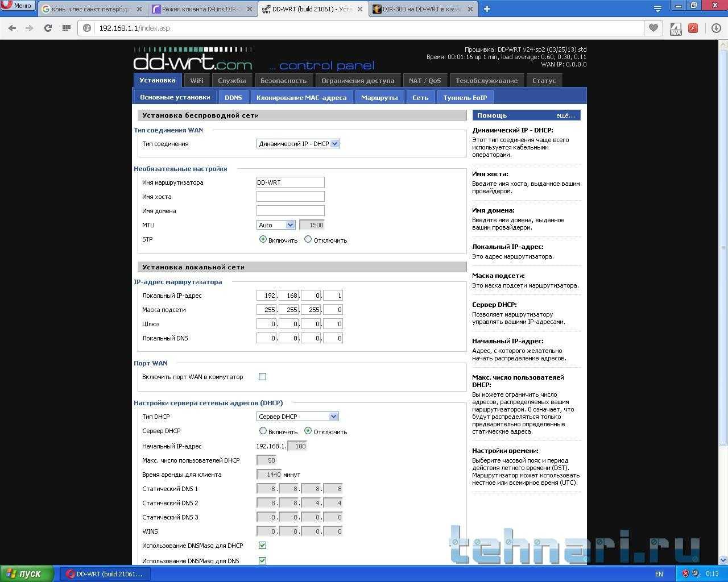The height and width of the screenshot is (582, 728).
Task: Open the Тех.обслуживание tab
Action: (x=487, y=81)
